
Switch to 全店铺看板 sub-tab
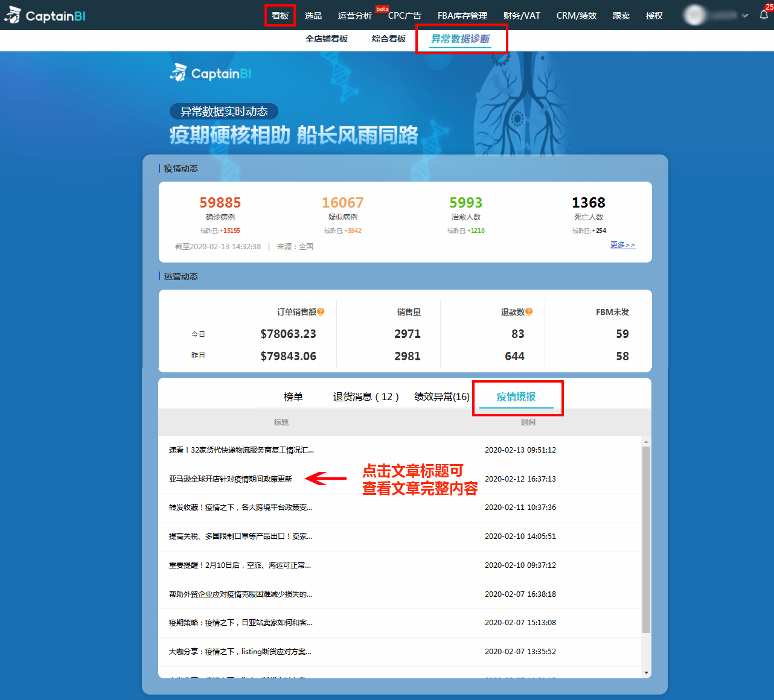pos(327,39)
